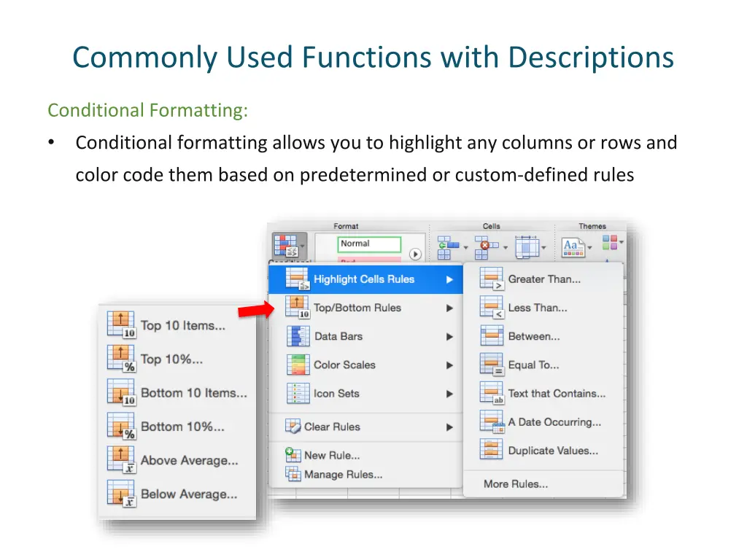Screen dimensions: 747x560
Task: Expand arrow beside Icon Sets
Action: pos(449,394)
